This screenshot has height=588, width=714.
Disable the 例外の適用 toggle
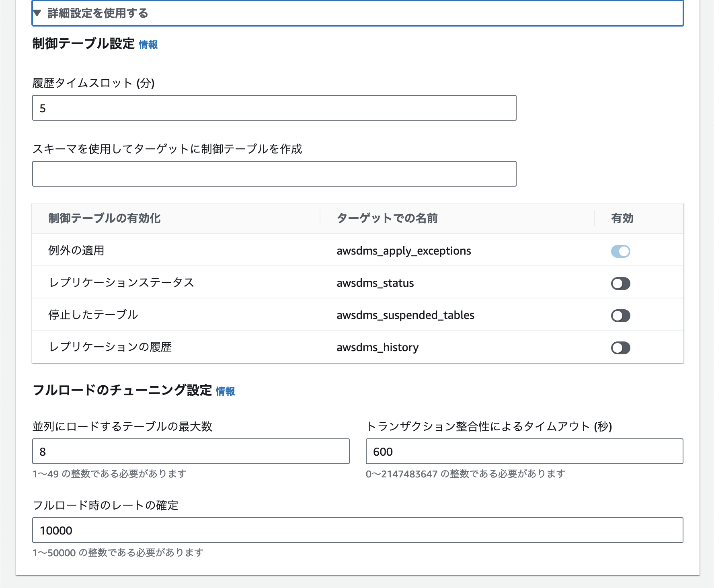[620, 251]
